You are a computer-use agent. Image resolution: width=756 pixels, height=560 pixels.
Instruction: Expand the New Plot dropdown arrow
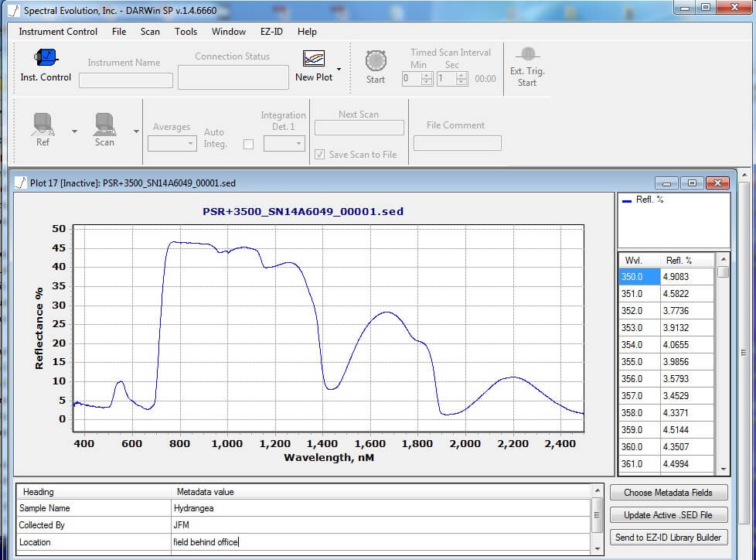pyautogui.click(x=339, y=69)
